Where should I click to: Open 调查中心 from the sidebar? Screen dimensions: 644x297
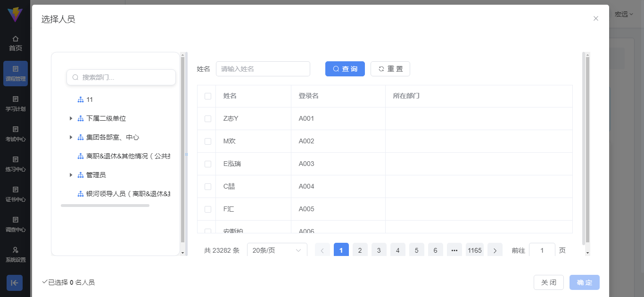tap(16, 224)
